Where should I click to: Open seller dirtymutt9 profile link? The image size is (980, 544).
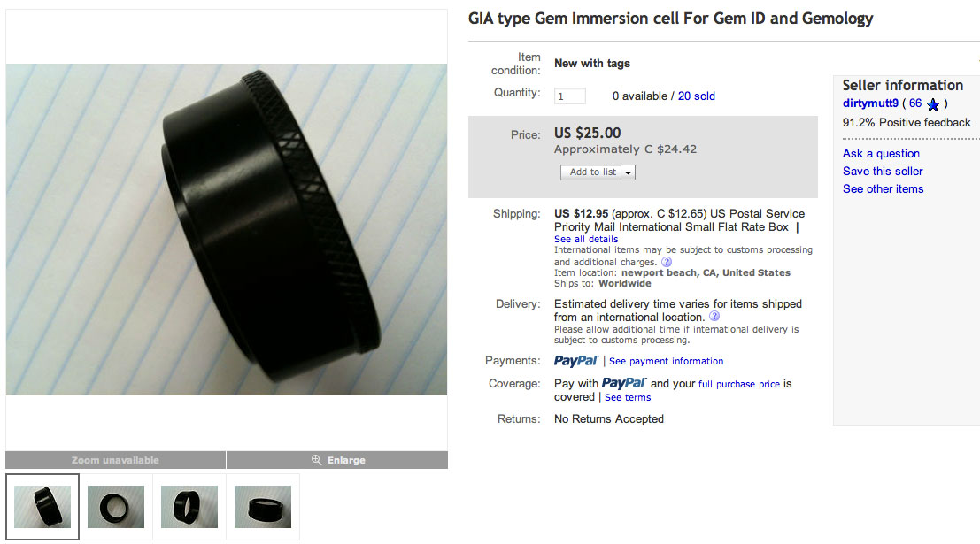tap(870, 103)
